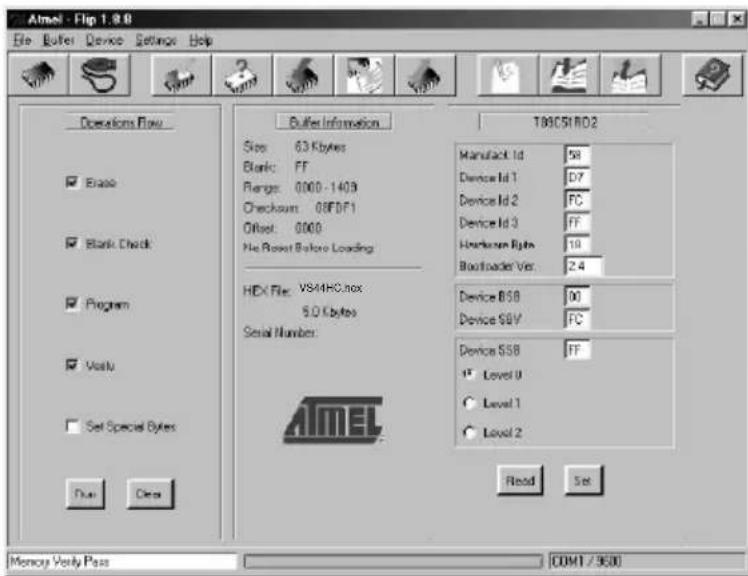Load HEX file with arrow-into-book icon
The height and width of the screenshot is (576, 748).
coord(569,75)
